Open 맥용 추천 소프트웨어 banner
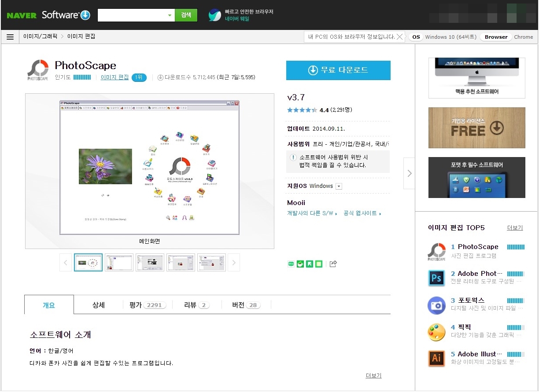 tap(477, 78)
